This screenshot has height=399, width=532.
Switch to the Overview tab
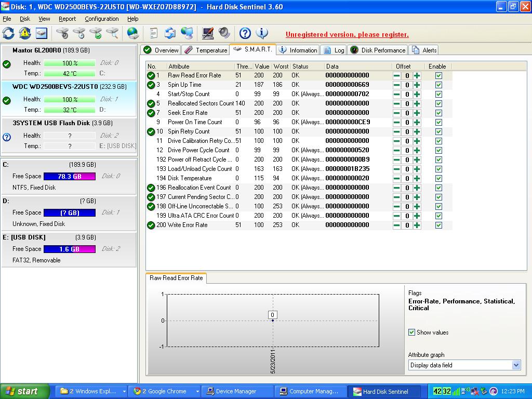[x=161, y=50]
